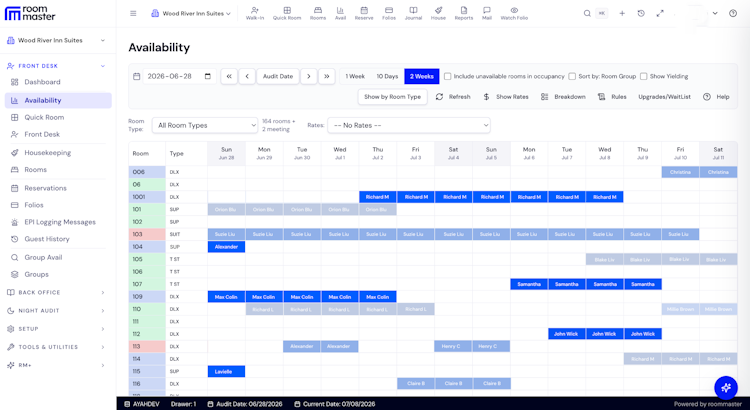Select the 1 Week view
This screenshot has width=750, height=410.
[355, 77]
